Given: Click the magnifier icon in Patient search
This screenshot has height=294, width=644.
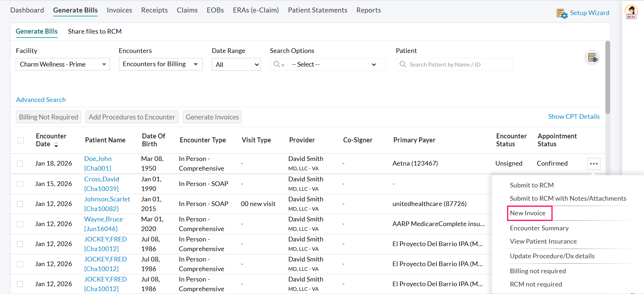Looking at the screenshot, I should click(403, 64).
